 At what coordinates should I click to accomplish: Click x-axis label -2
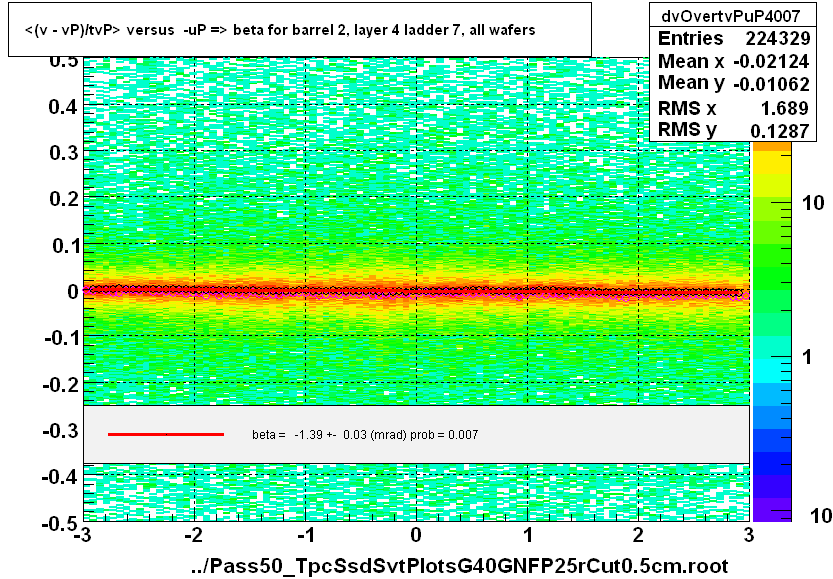pyautogui.click(x=194, y=535)
